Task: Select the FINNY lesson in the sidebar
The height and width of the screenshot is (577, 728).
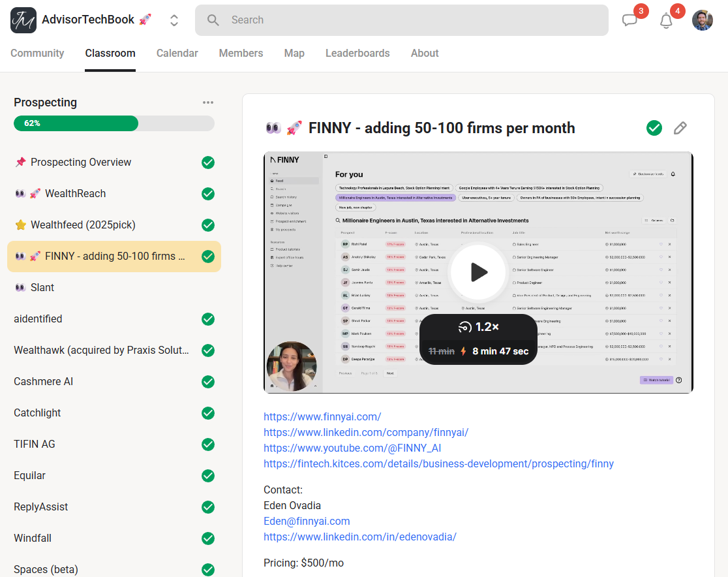Action: click(114, 257)
